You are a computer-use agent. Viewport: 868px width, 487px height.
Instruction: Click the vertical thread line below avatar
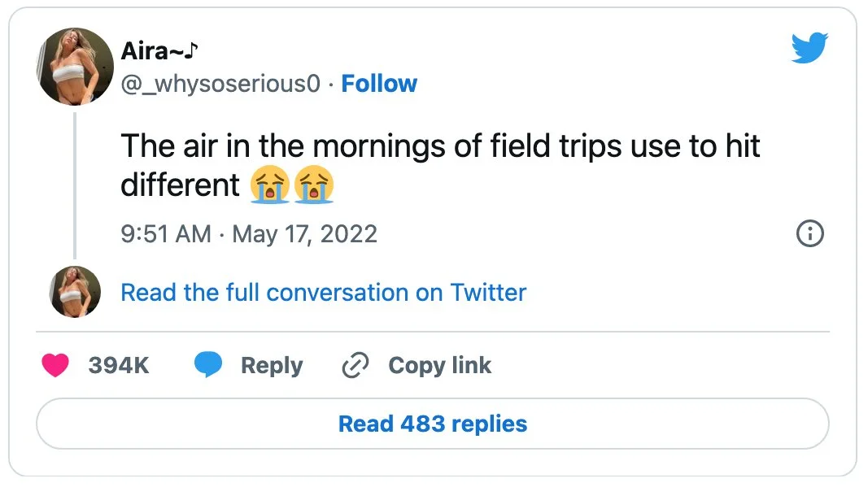[75, 185]
